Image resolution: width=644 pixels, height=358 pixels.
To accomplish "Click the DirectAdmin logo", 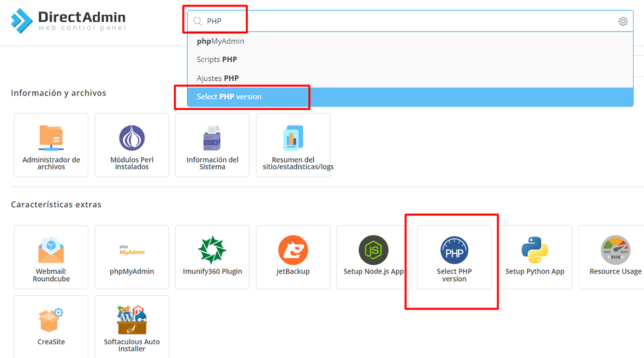I will [68, 21].
